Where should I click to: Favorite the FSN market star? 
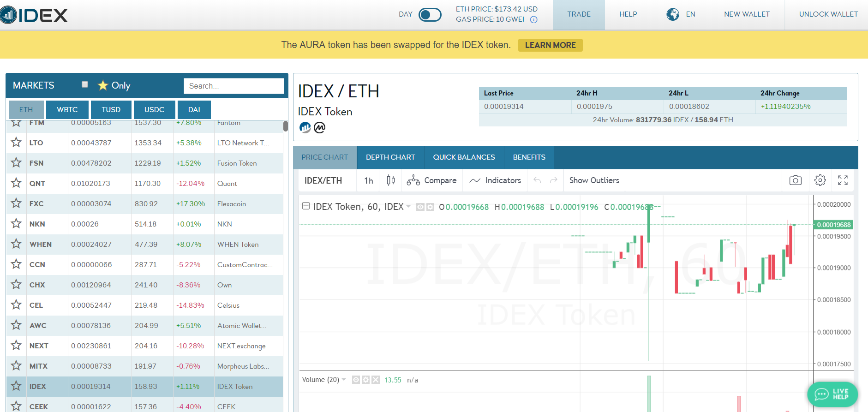pos(16,163)
